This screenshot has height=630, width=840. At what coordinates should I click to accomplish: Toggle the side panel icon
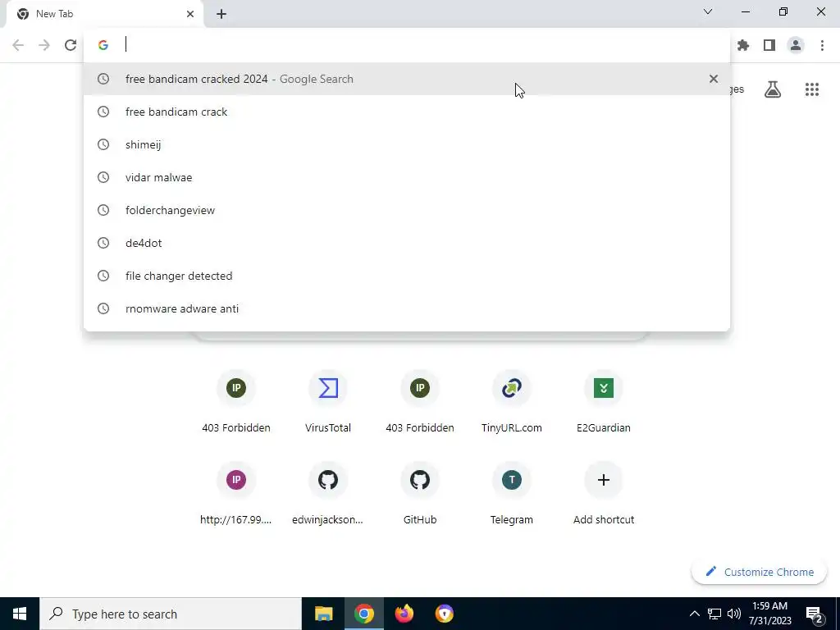click(x=769, y=45)
